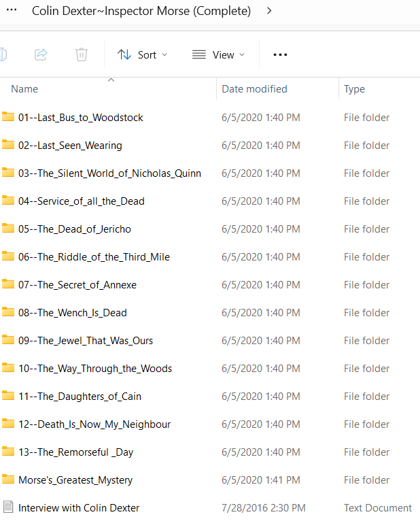Screen dimensions: 420x521
Task: Click the folder icon for 07--The_Secret_of_Annexe
Action: click(x=8, y=284)
